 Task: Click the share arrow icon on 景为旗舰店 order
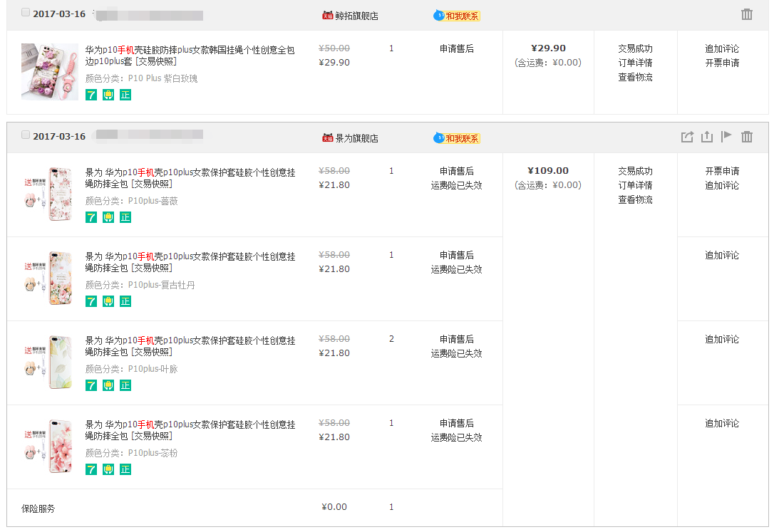[687, 137]
